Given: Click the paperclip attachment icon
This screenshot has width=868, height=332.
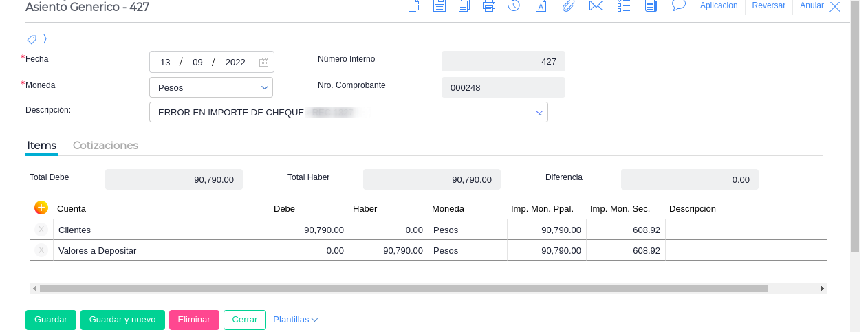Looking at the screenshot, I should pyautogui.click(x=568, y=6).
